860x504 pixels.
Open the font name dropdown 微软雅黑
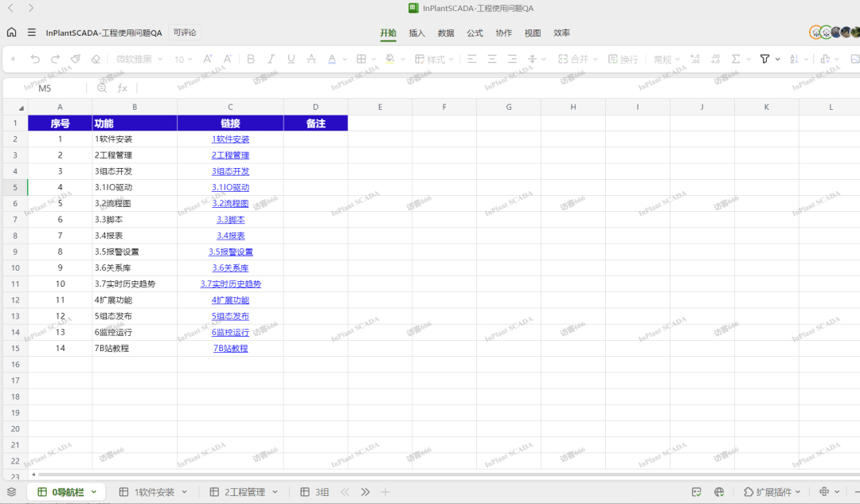pyautogui.click(x=139, y=59)
